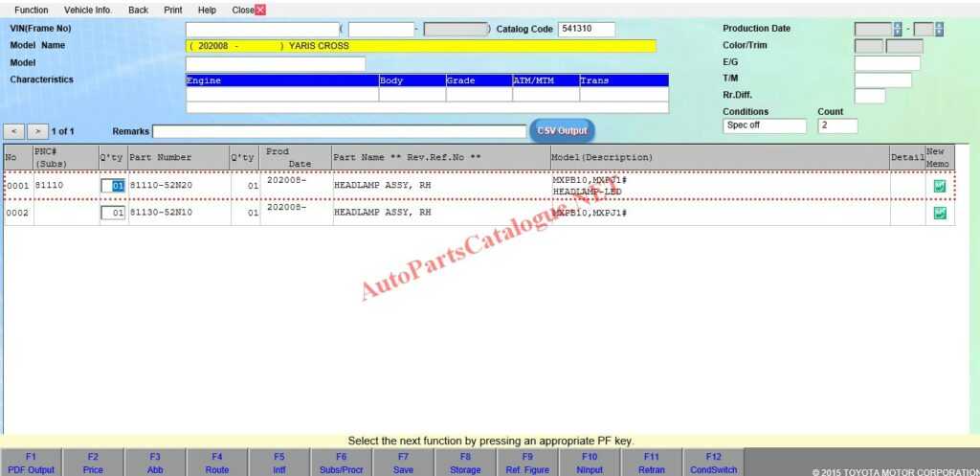The width and height of the screenshot is (980, 476).
Task: Click the red Close X icon
Action: [260, 10]
